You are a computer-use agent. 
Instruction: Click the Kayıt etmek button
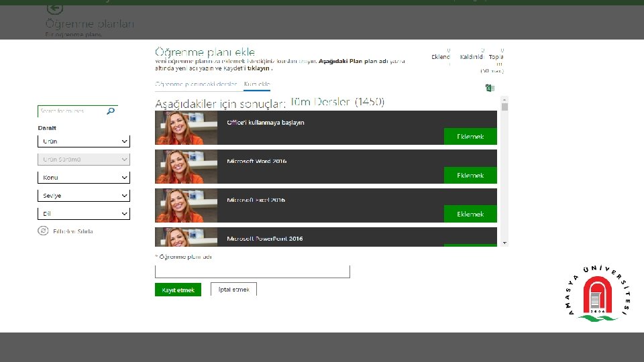pyautogui.click(x=178, y=290)
